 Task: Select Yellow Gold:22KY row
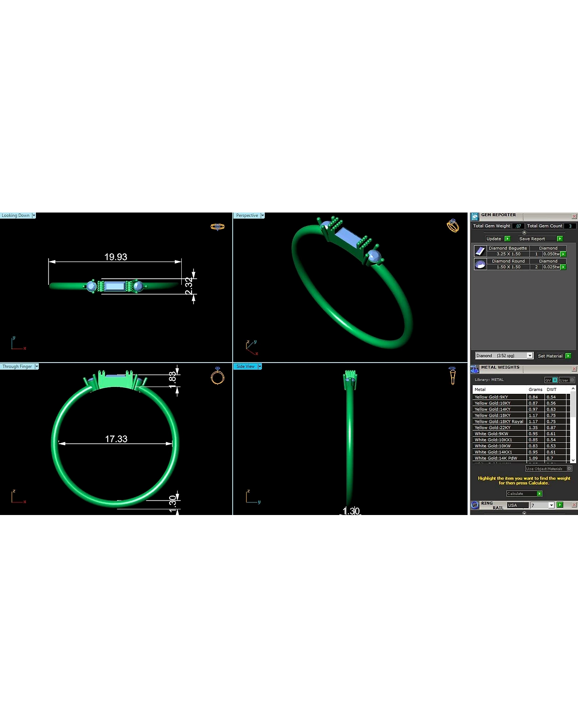pyautogui.click(x=522, y=427)
